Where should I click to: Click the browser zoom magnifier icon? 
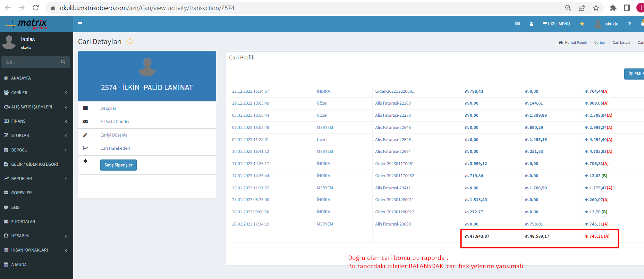pos(568,8)
